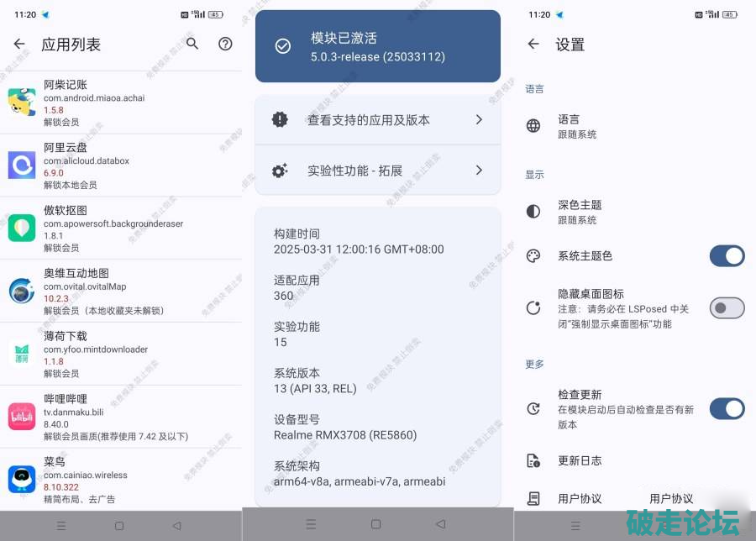Tap the 哔哩哔哩 app icon
This screenshot has width=756, height=541.
tap(22, 417)
